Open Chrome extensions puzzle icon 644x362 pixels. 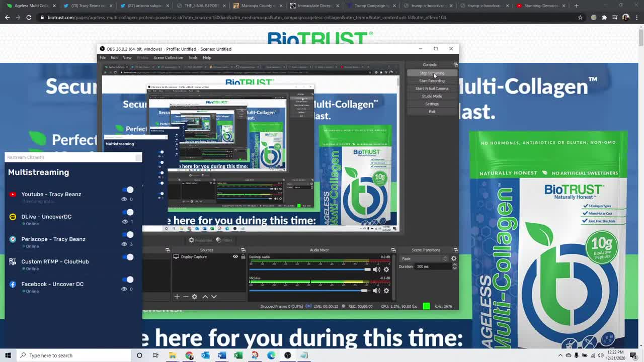click(604, 17)
